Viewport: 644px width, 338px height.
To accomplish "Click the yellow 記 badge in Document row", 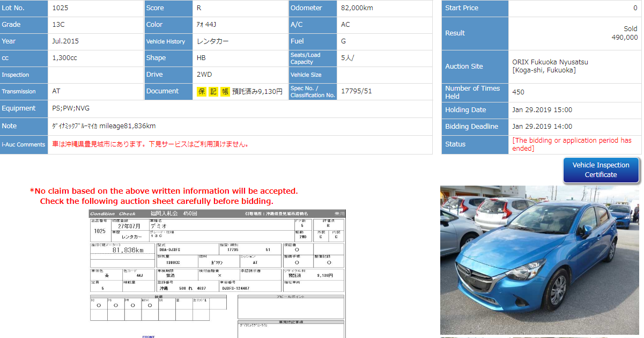I will tap(213, 92).
